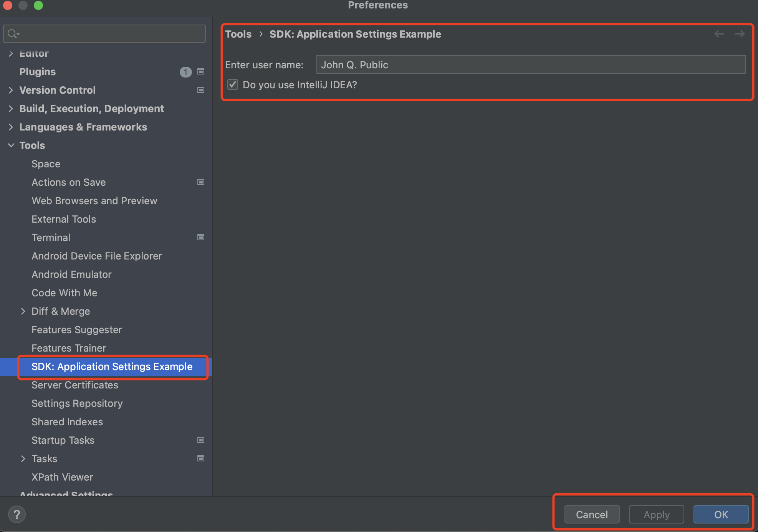This screenshot has height=532, width=758.
Task: Open the help question mark icon
Action: (17, 514)
